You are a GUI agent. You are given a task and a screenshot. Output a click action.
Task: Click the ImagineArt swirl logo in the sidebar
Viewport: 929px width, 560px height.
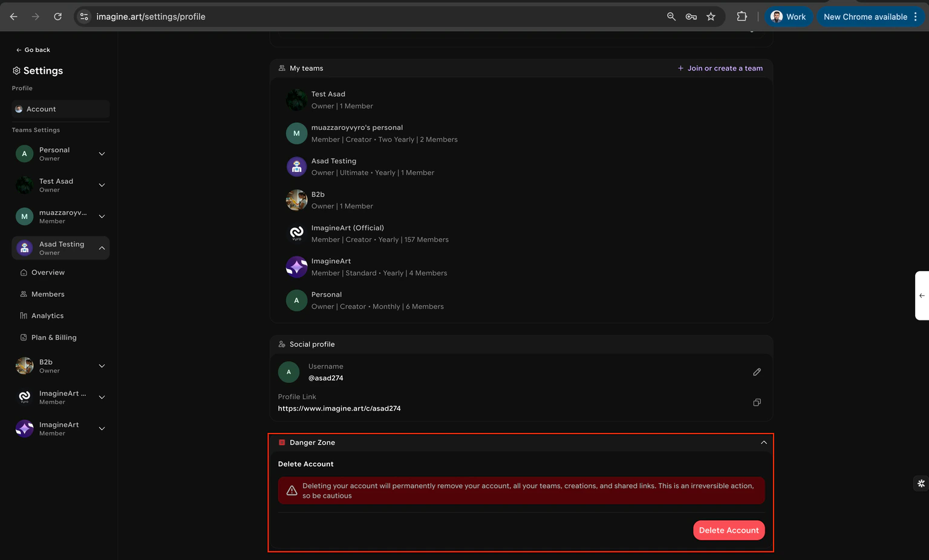[x=24, y=397]
